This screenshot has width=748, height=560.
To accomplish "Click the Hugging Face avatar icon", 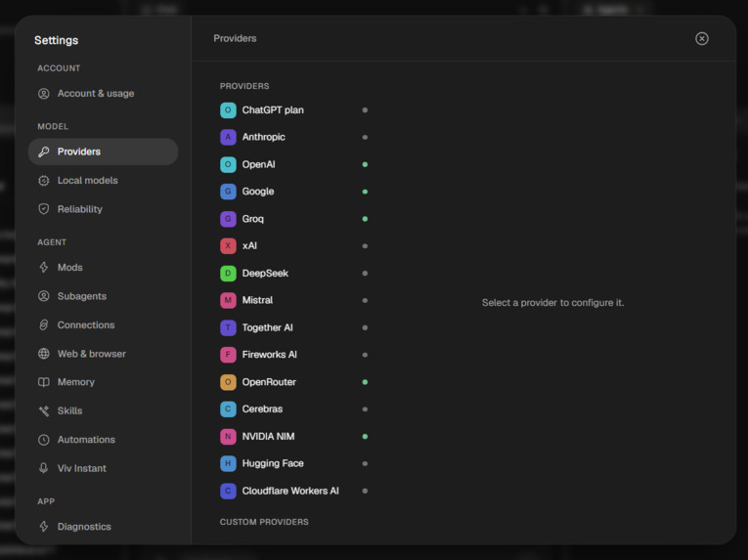I will (228, 463).
